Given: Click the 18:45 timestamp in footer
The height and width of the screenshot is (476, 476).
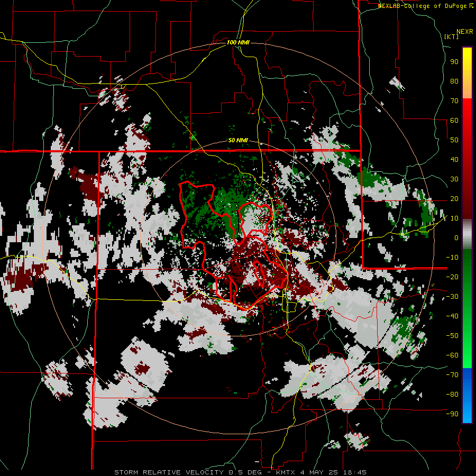Looking at the screenshot, I should coord(355,472).
